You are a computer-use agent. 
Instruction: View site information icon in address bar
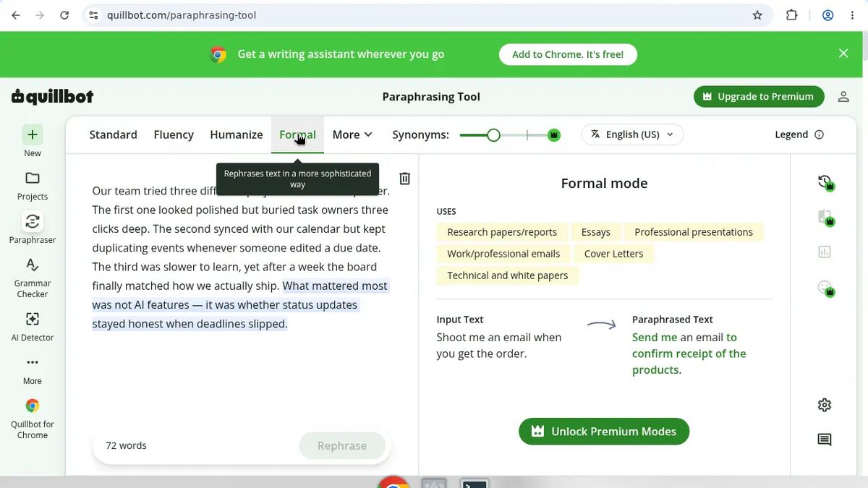[x=93, y=15]
